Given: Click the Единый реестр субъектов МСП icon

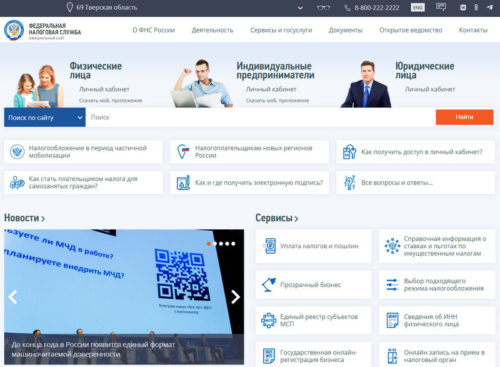Looking at the screenshot, I should point(269,320).
